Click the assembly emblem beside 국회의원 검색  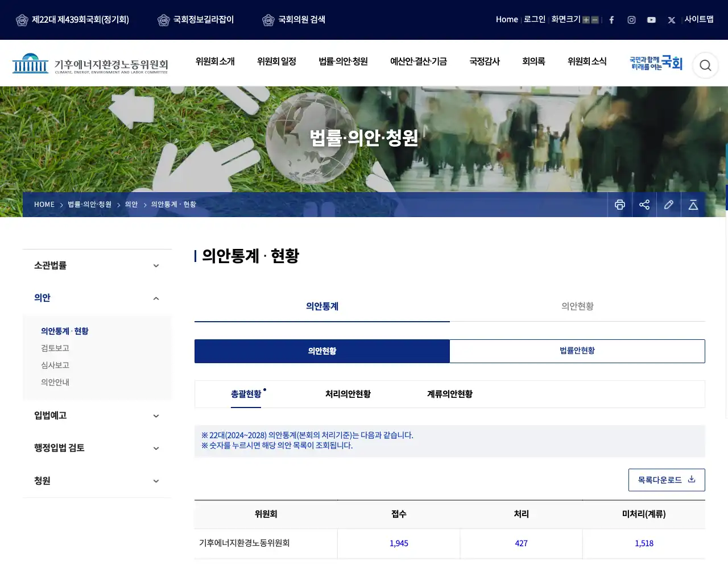tap(268, 20)
